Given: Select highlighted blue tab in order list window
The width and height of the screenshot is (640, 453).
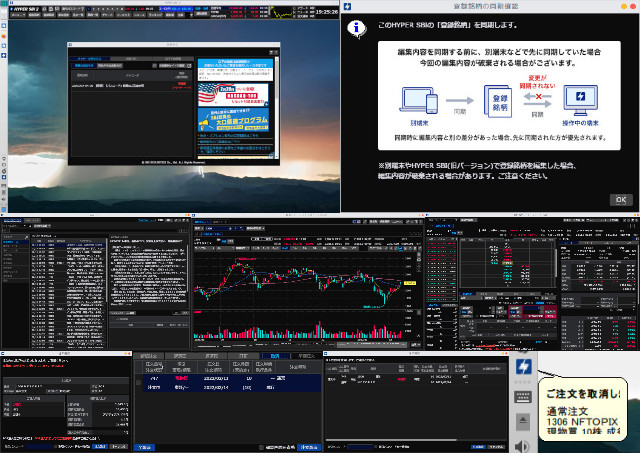Looking at the screenshot, I should 275,356.
